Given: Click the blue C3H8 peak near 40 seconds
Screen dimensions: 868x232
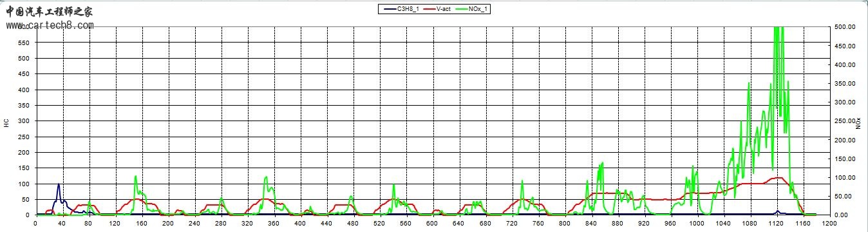Looking at the screenshot, I should point(59,186).
